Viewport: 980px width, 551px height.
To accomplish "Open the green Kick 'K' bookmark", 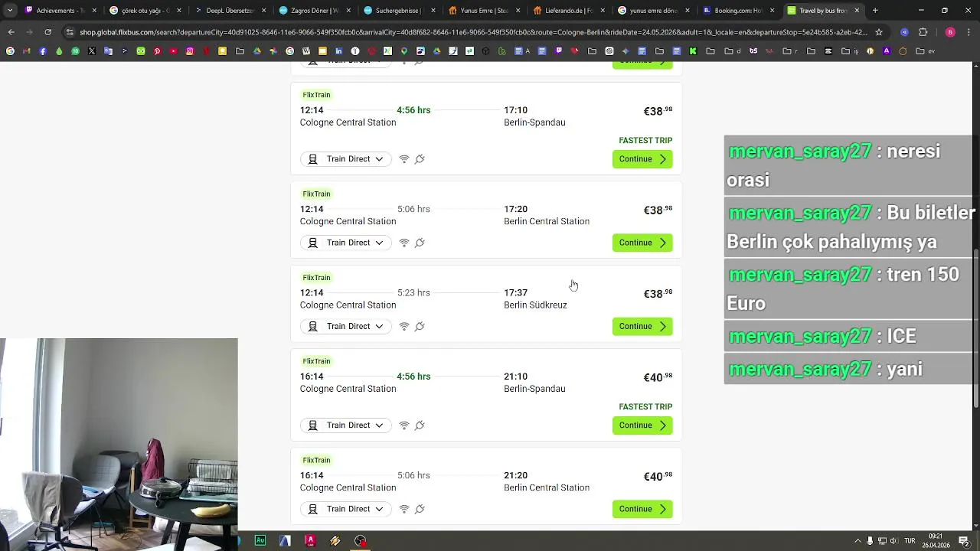I will [x=693, y=51].
